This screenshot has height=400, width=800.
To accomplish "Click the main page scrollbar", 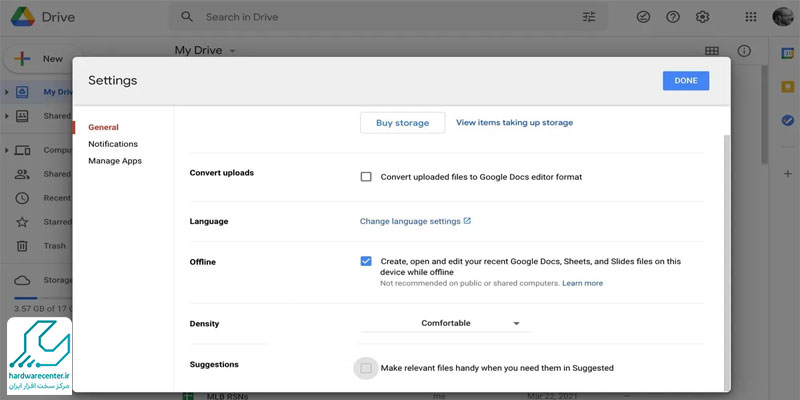I will click(764, 115).
